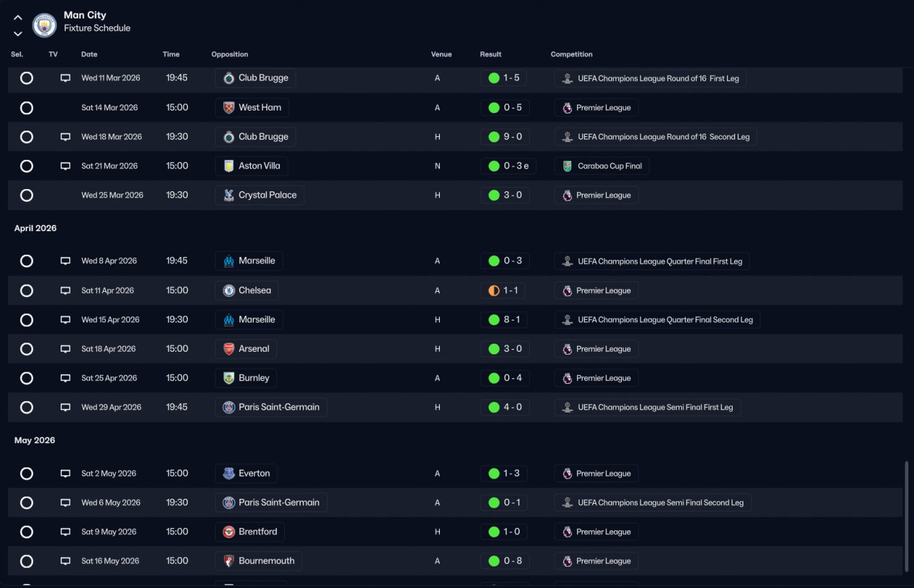Sort fixtures by the Date column header
914x588 pixels.
click(89, 54)
